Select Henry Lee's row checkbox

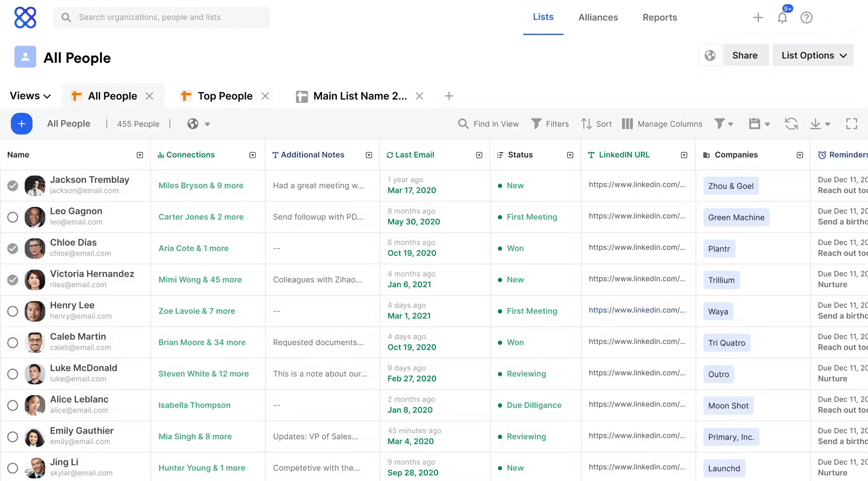coord(13,311)
